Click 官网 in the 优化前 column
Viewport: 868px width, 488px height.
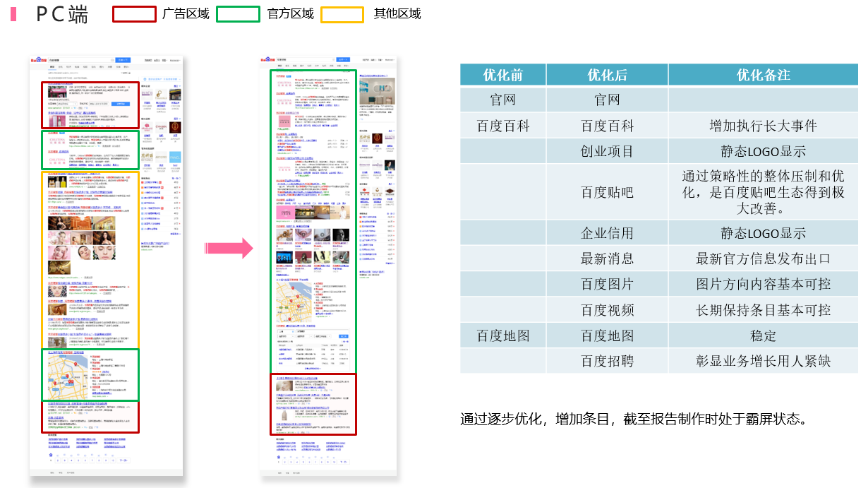click(x=503, y=100)
